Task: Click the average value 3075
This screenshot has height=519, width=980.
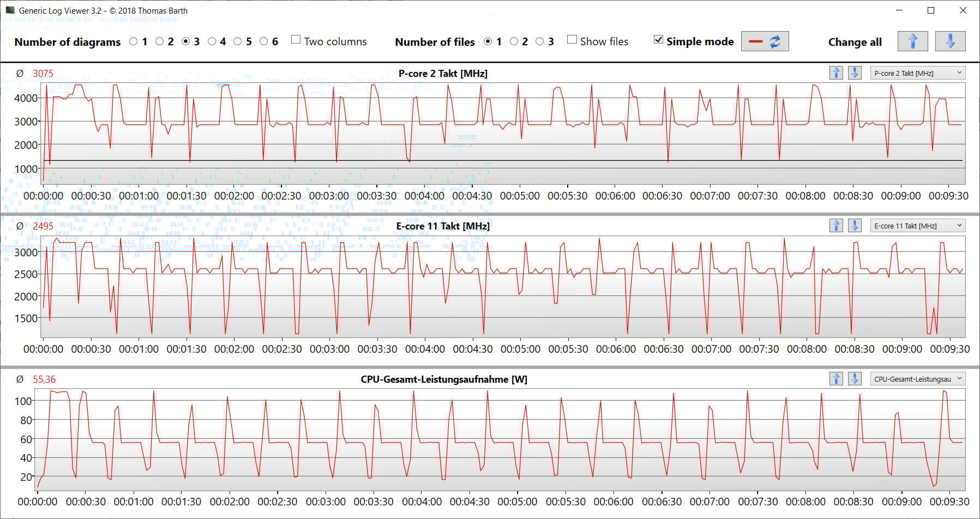Action: 43,73
